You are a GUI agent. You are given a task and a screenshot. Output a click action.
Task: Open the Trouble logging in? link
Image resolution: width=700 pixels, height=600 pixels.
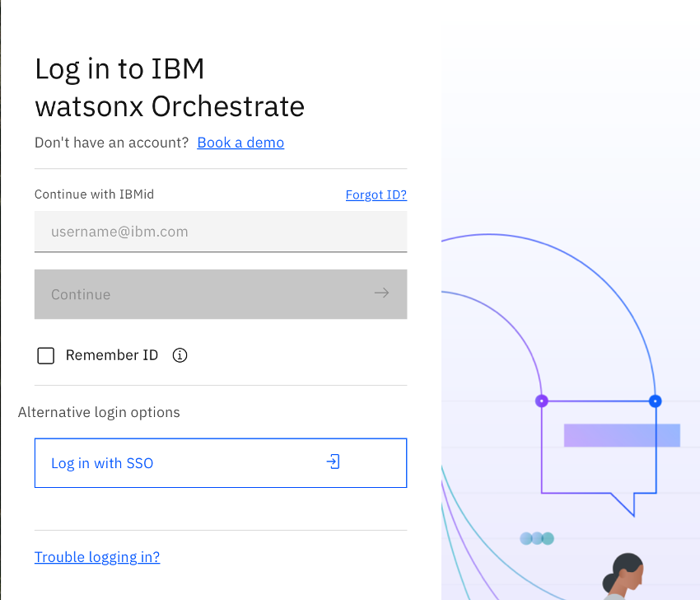click(97, 557)
